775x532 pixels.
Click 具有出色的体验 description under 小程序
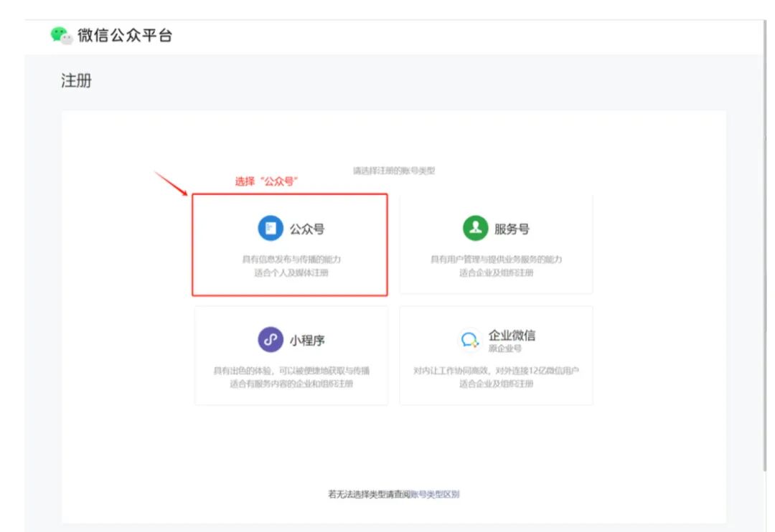(291, 371)
